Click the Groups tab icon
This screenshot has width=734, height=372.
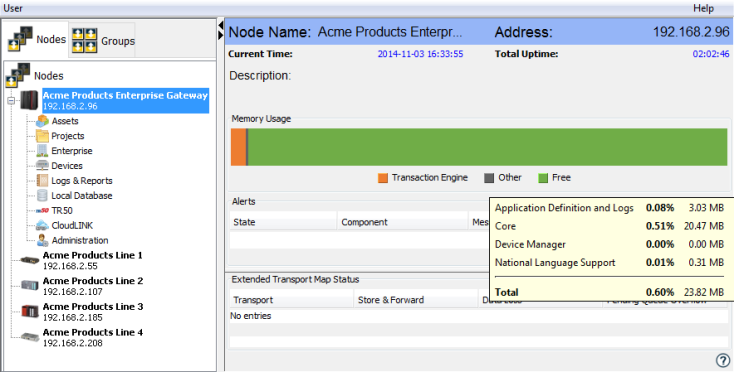coord(84,40)
